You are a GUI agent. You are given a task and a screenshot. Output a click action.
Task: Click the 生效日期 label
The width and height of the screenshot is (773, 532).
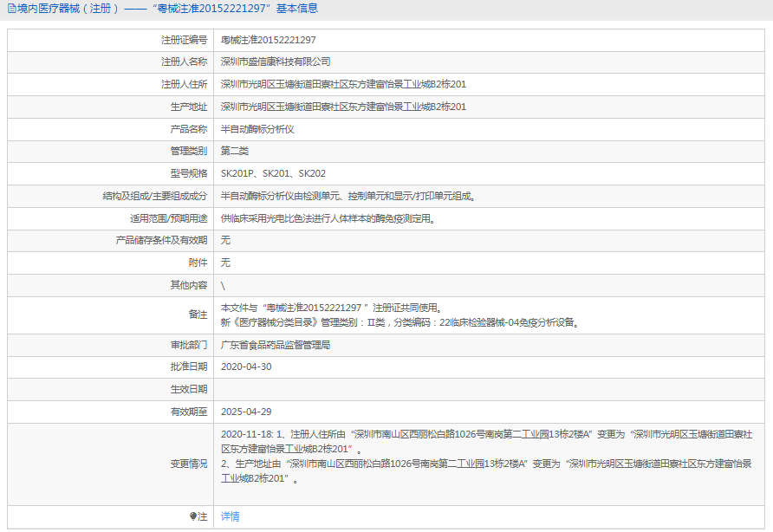click(189, 389)
